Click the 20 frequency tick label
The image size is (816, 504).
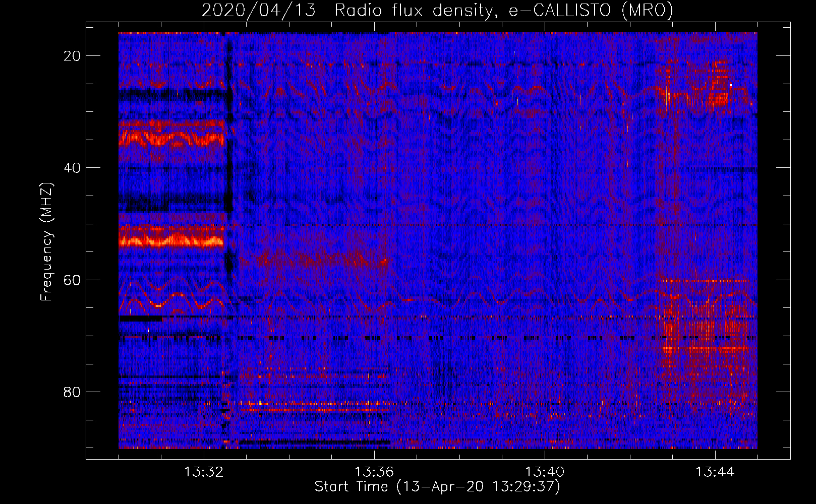coord(72,56)
